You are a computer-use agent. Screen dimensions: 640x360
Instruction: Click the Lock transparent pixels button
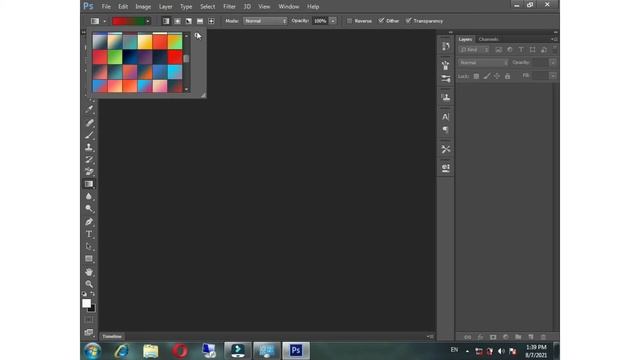point(476,76)
